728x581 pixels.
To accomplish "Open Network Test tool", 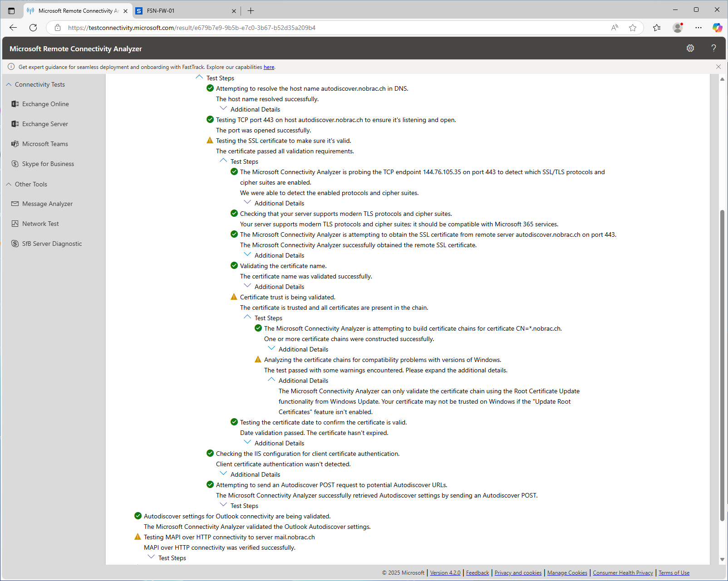I will tap(40, 224).
